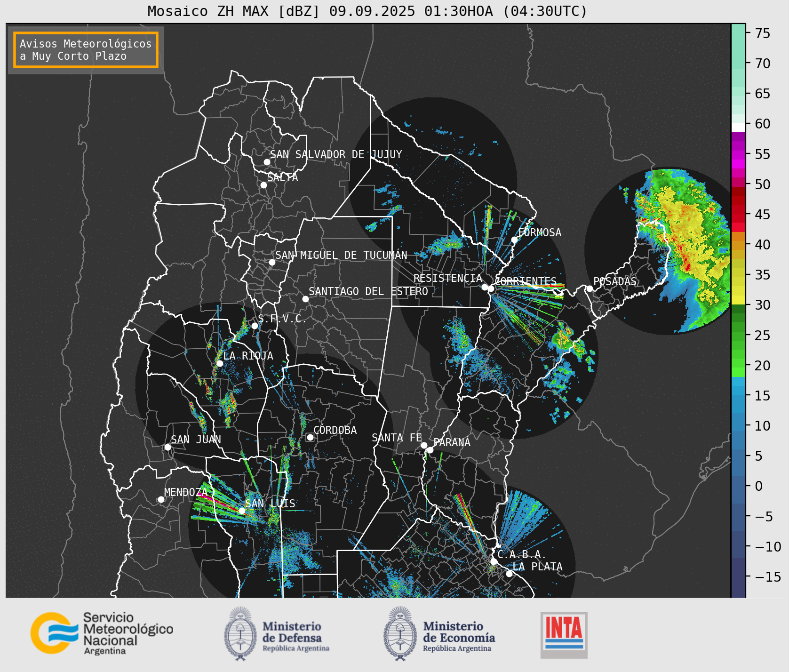This screenshot has width=789, height=672.
Task: Select the San Luis city marker
Action: pyautogui.click(x=242, y=511)
